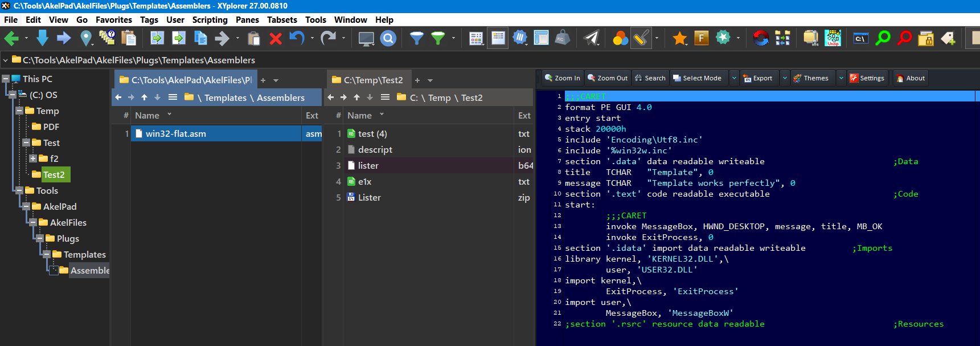
Task: Click the Search preview button
Action: coord(650,78)
